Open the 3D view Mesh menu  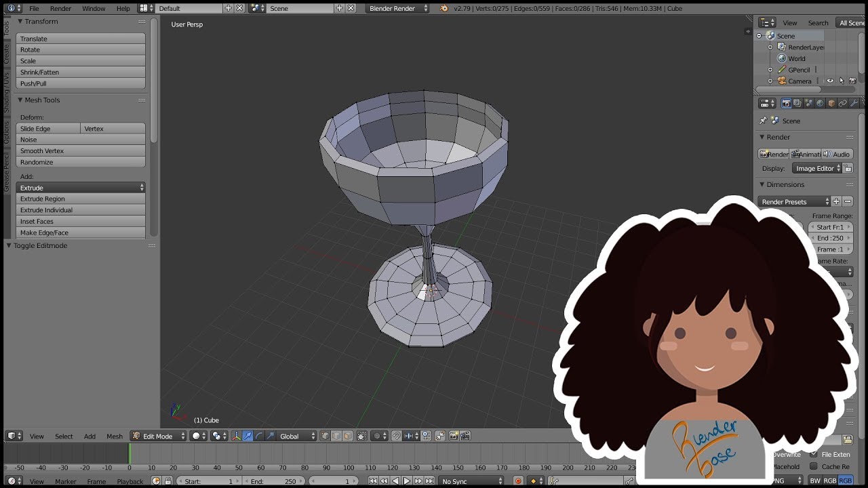tap(115, 436)
